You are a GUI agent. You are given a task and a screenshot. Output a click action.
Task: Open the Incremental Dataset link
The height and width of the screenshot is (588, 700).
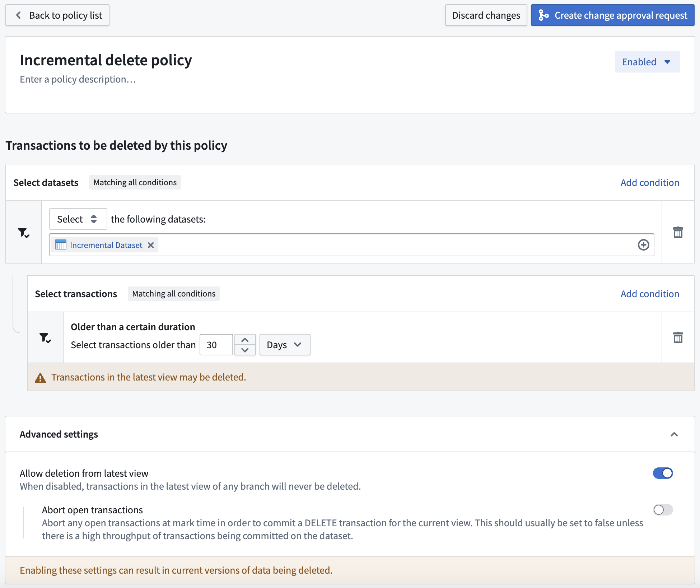pyautogui.click(x=106, y=245)
